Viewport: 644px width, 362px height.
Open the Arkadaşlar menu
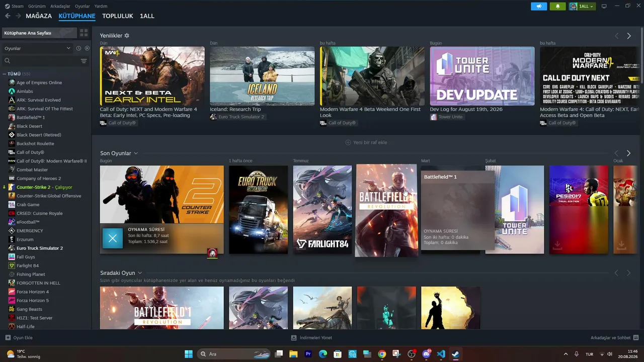60,7
